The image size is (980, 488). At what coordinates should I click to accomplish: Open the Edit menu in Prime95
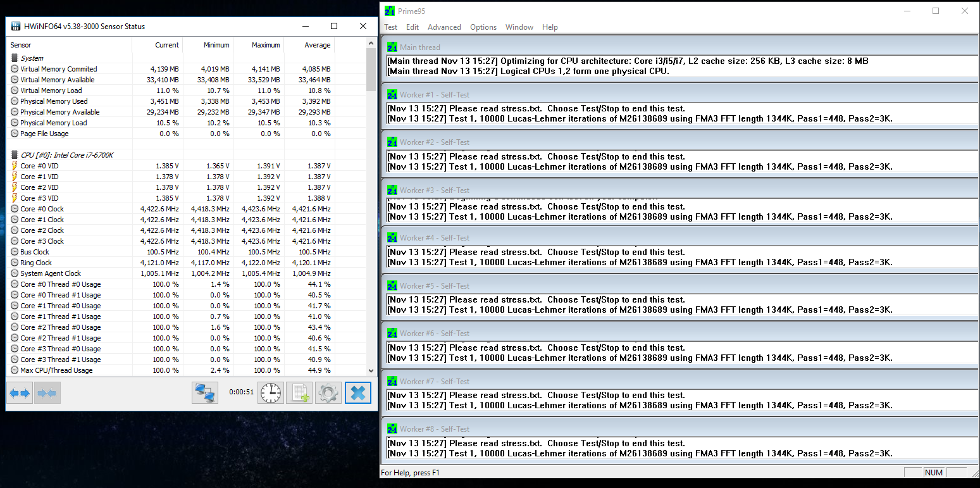click(412, 27)
